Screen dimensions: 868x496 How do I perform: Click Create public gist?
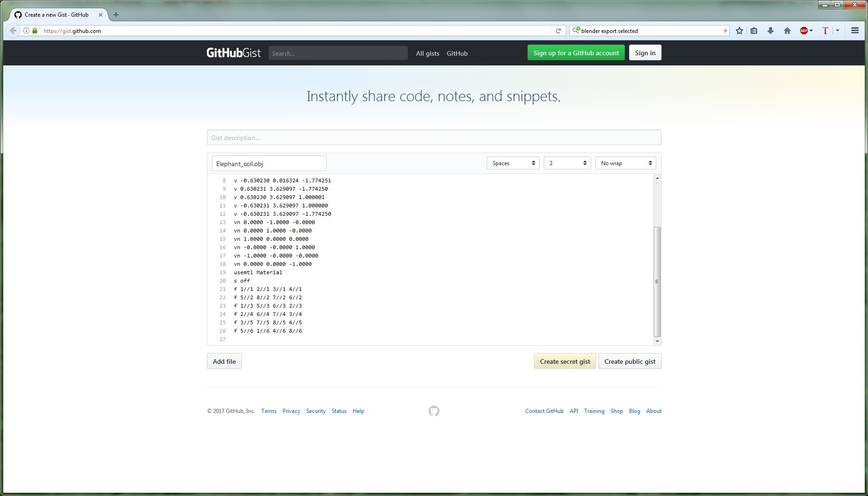click(630, 361)
